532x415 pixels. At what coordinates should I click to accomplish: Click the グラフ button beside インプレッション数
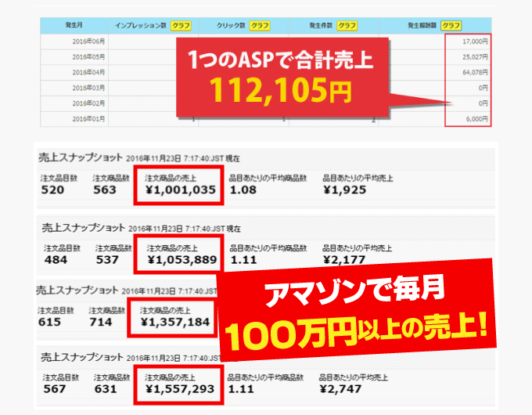coord(180,26)
